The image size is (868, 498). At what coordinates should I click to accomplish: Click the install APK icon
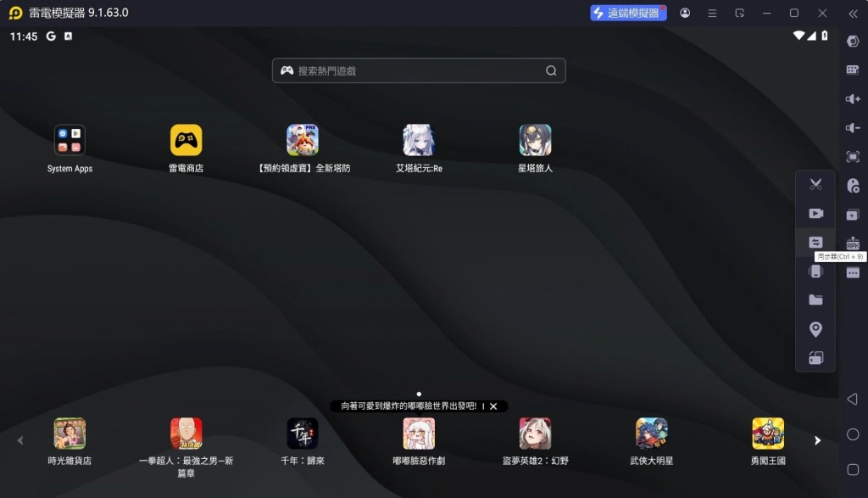pyautogui.click(x=853, y=243)
